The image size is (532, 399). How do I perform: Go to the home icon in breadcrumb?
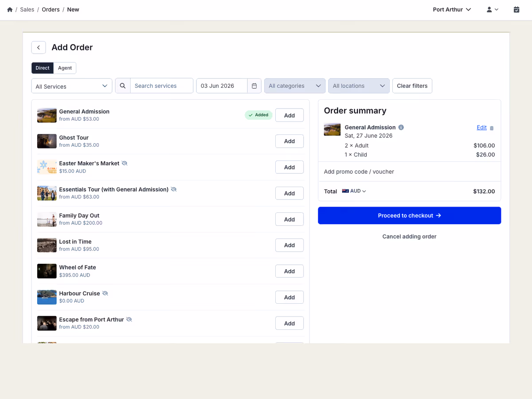pos(10,9)
